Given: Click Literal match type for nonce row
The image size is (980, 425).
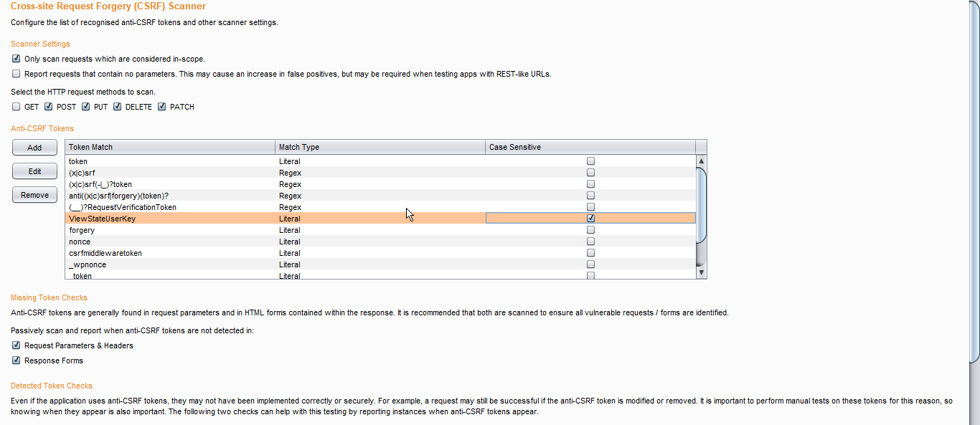Looking at the screenshot, I should [290, 242].
